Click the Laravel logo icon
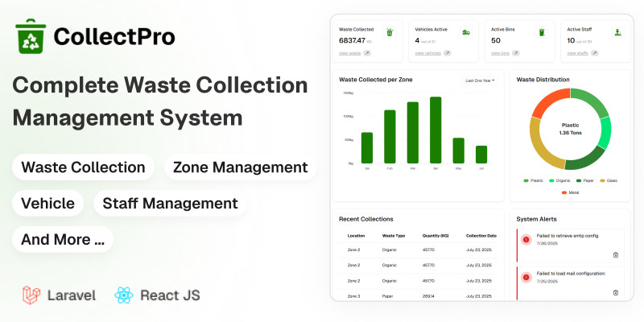 tap(31, 295)
